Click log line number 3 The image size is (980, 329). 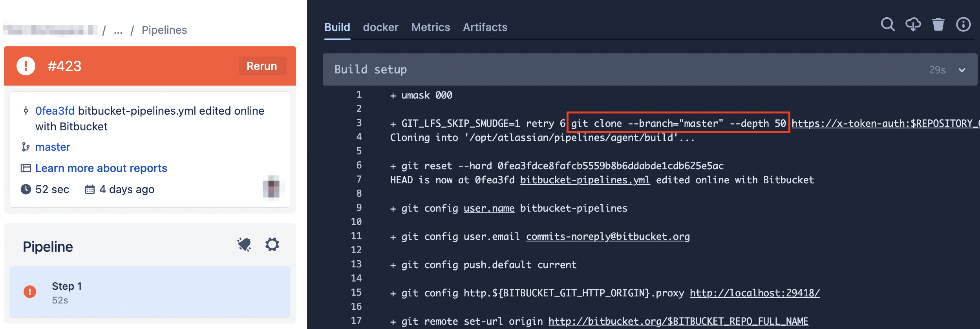(x=359, y=123)
